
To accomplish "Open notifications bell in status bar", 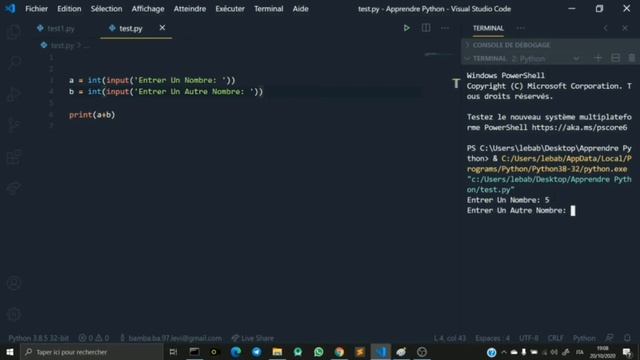I will 627,338.
